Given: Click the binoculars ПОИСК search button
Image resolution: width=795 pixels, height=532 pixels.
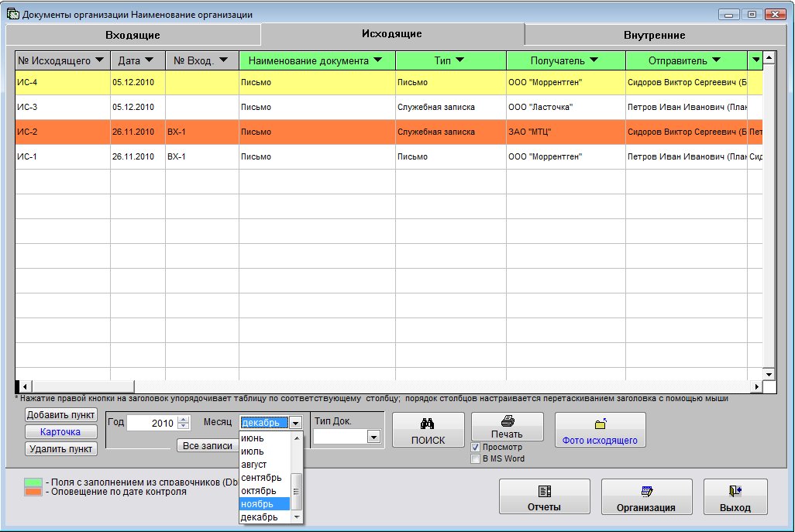Looking at the screenshot, I should point(428,431).
